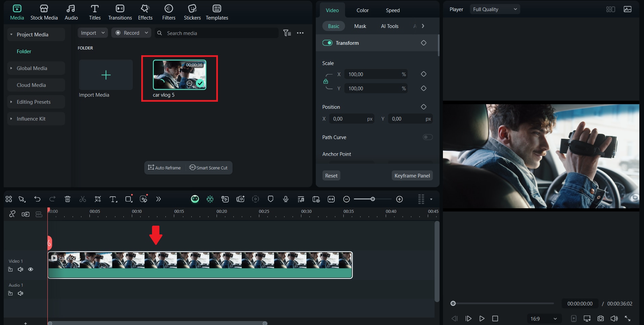
Task: Switch to the Color properties tab
Action: click(x=363, y=10)
